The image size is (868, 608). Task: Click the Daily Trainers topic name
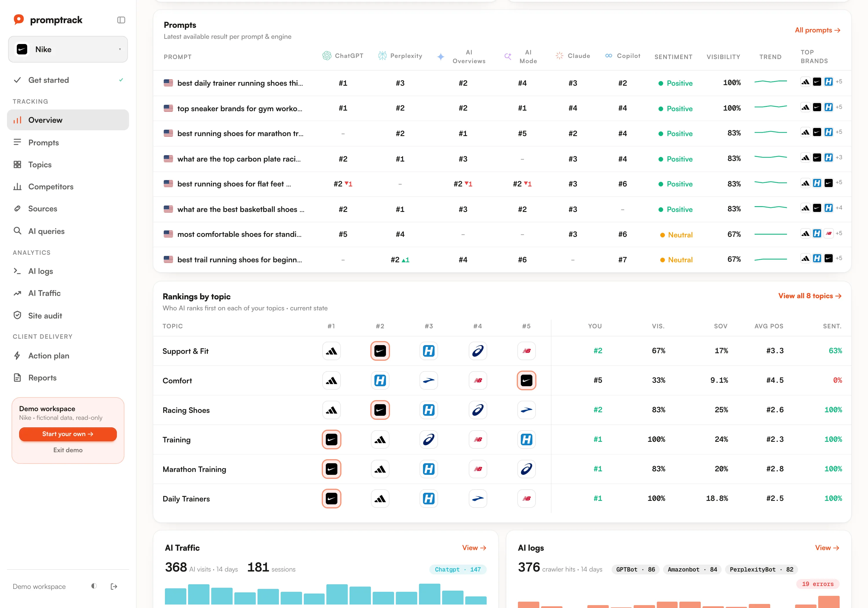186,499
